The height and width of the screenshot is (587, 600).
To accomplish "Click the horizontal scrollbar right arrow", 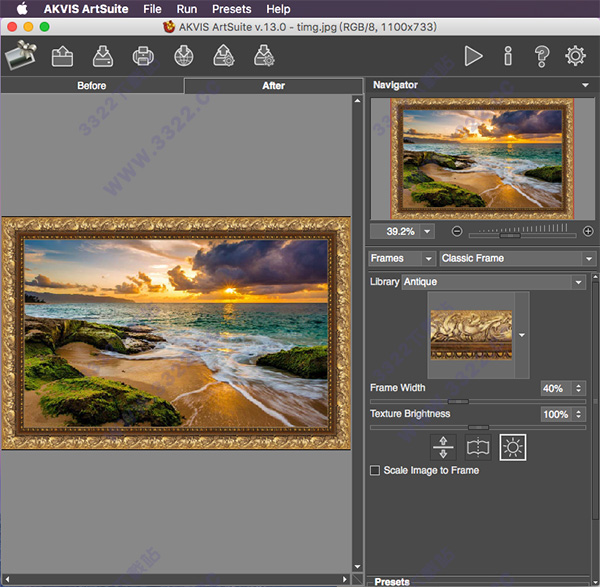I will pos(345,579).
